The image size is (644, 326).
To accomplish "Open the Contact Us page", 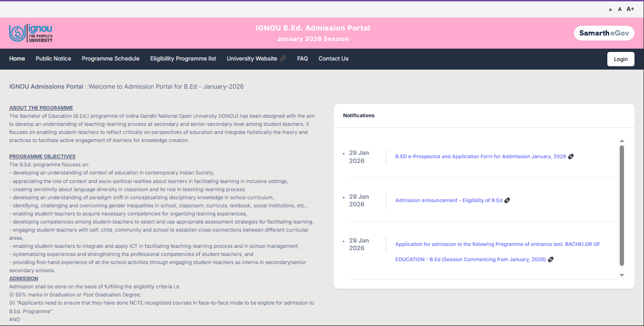I will pyautogui.click(x=333, y=59).
